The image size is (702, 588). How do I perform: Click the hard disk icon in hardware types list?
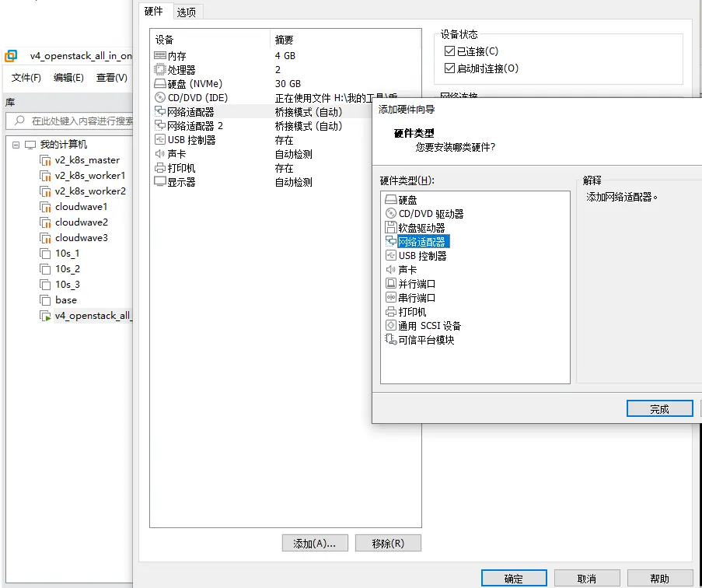point(391,200)
